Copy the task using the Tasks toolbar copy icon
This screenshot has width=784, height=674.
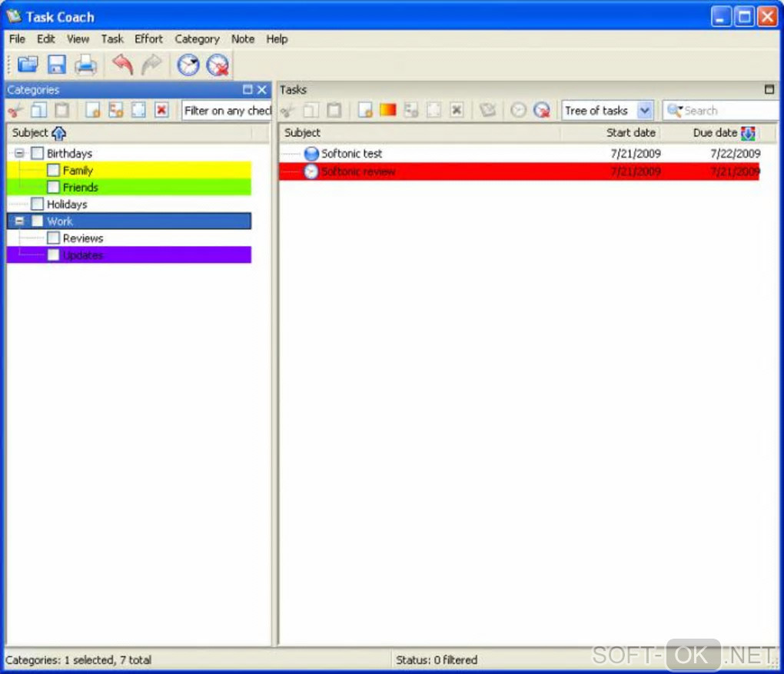point(311,110)
